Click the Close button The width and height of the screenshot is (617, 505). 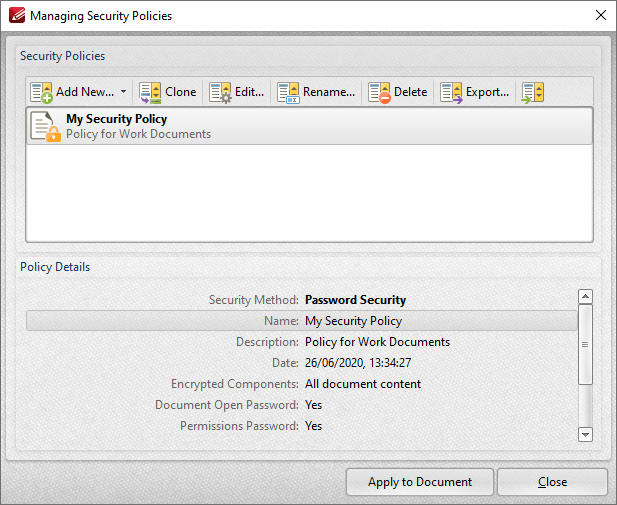click(x=552, y=482)
